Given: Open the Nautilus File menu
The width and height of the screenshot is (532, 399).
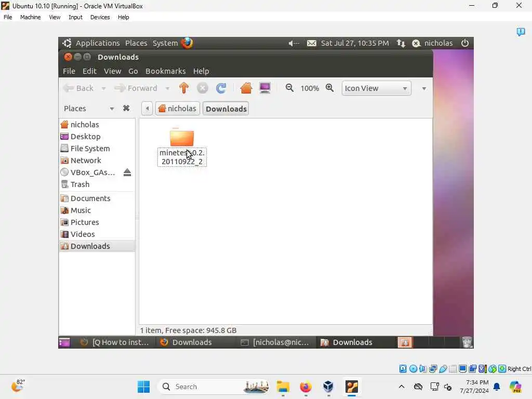Looking at the screenshot, I should point(69,71).
